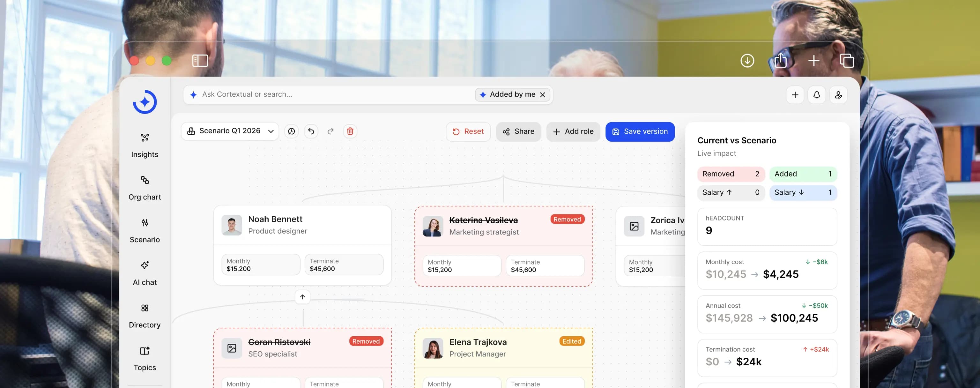Click the Removed badge on Katerina Vasileva
This screenshot has height=388, width=980.
pyautogui.click(x=567, y=219)
